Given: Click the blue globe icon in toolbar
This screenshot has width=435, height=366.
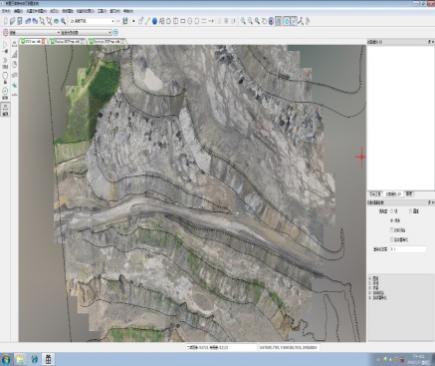Looking at the screenshot, I should 155,21.
